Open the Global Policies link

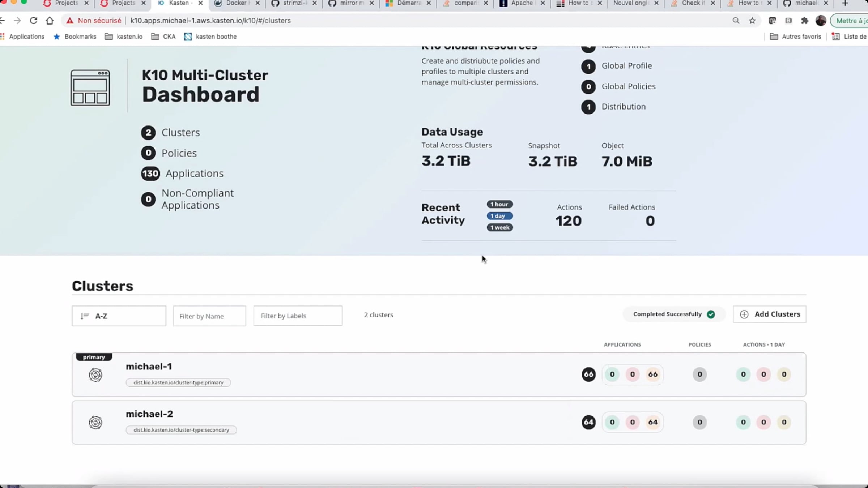click(629, 86)
